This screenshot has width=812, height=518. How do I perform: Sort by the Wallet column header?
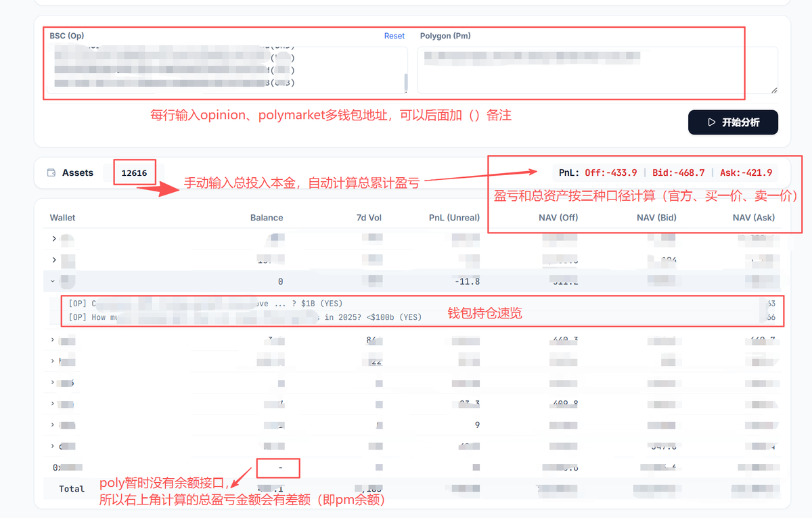pos(62,218)
